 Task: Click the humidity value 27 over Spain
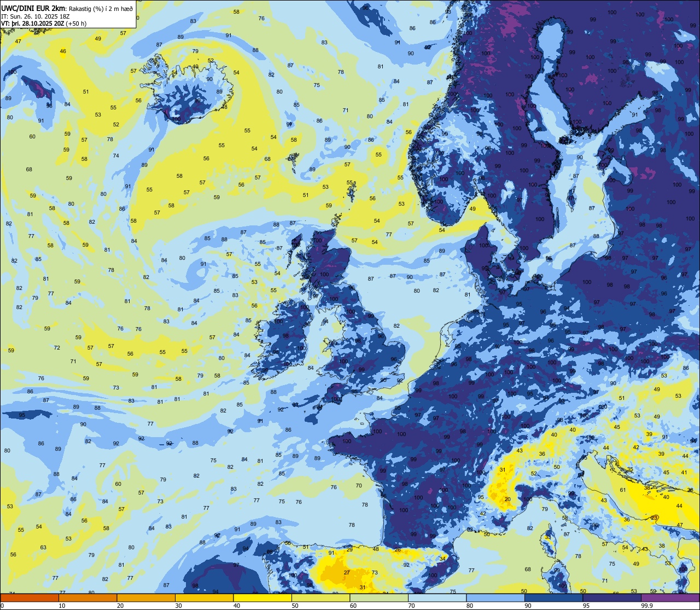coord(347,572)
